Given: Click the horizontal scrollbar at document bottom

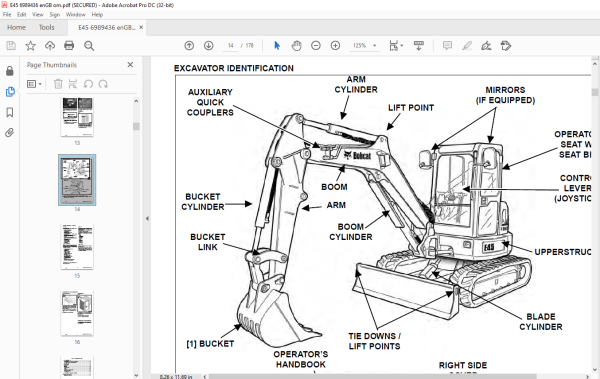Looking at the screenshot, I should click(372, 377).
